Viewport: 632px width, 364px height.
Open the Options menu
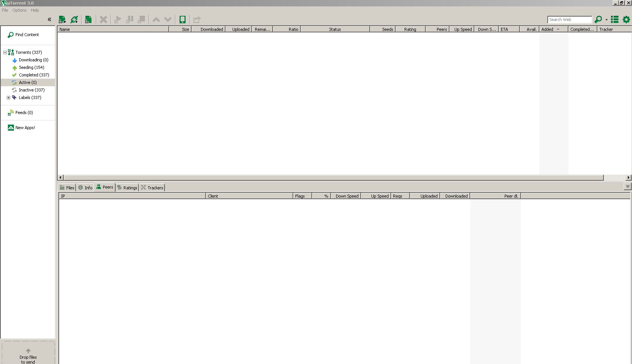(19, 10)
